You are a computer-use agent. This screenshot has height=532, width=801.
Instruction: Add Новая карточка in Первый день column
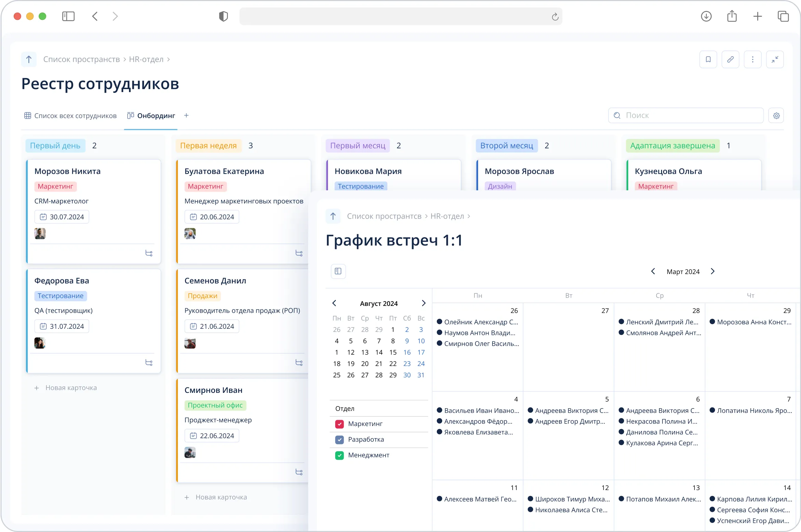tap(66, 388)
